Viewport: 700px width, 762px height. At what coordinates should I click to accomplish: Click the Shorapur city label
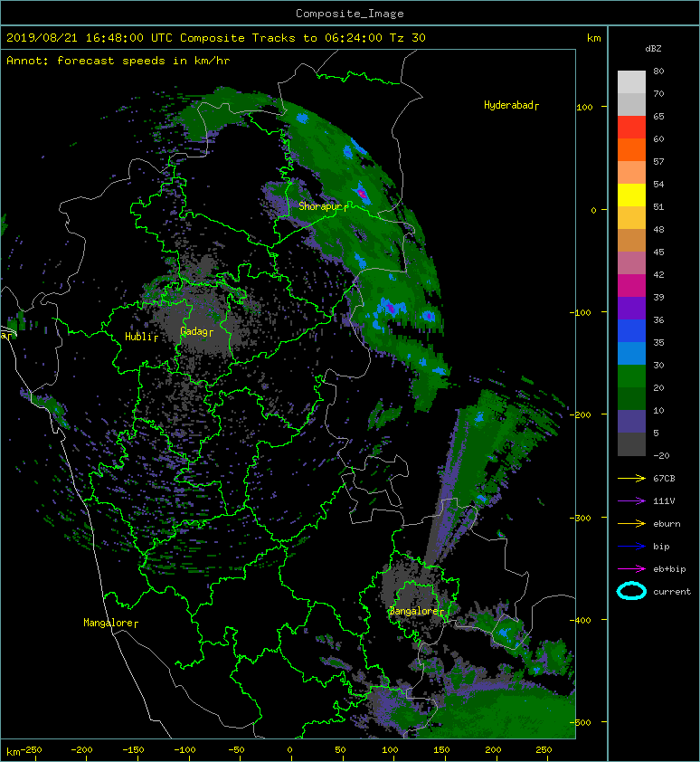[x=323, y=206]
